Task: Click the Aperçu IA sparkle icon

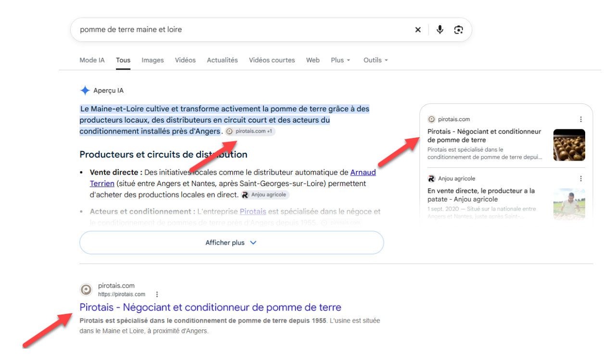Action: pyautogui.click(x=85, y=90)
